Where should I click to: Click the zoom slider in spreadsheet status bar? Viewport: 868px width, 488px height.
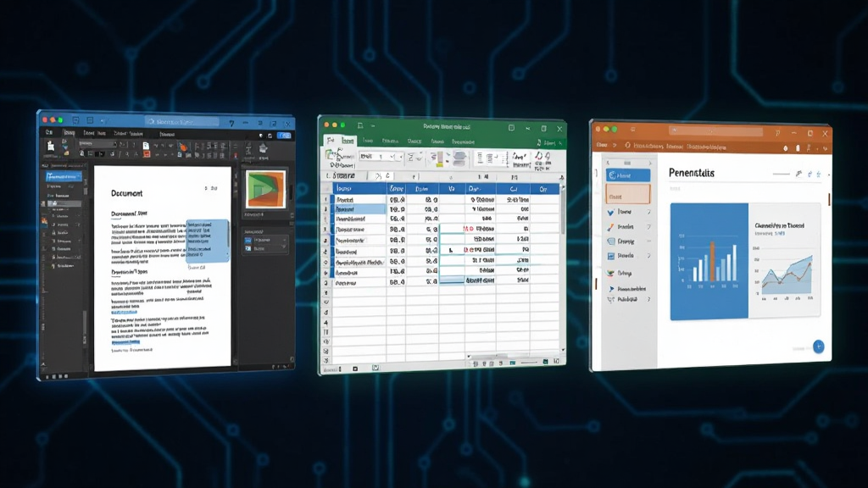tap(529, 363)
